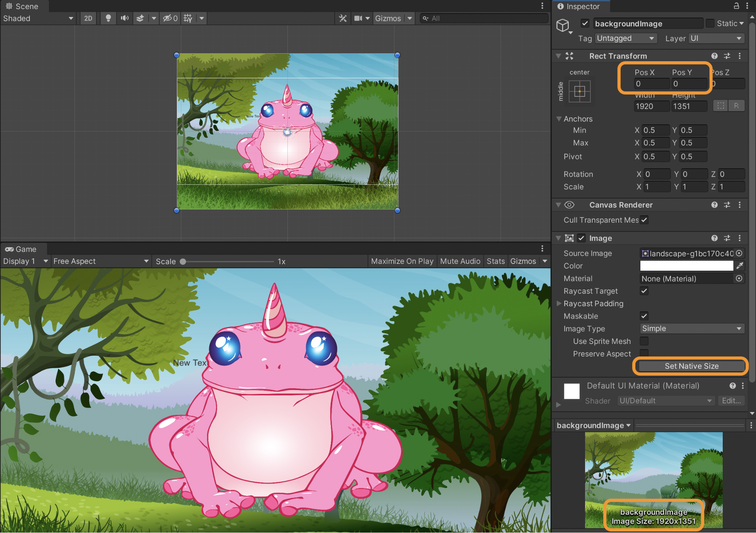Toggle the scene grid visibility icon
The image size is (756, 533).
(188, 18)
